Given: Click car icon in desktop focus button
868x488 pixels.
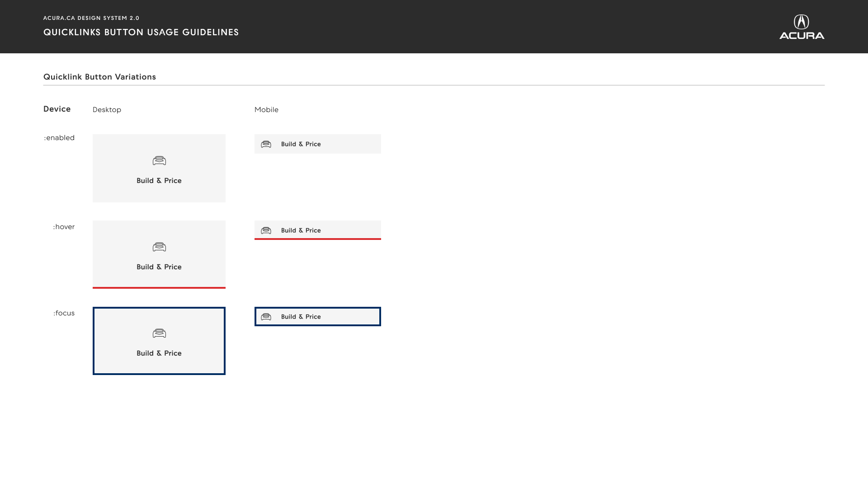Looking at the screenshot, I should [x=159, y=333].
